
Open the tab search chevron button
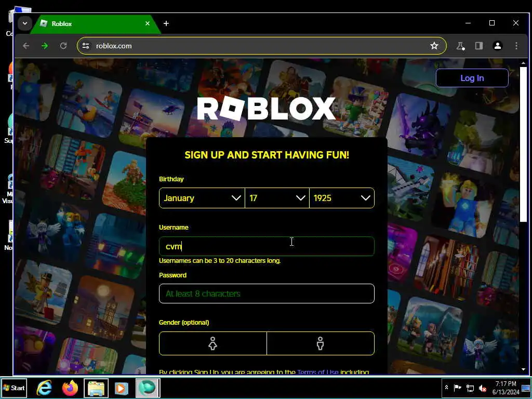coord(25,23)
